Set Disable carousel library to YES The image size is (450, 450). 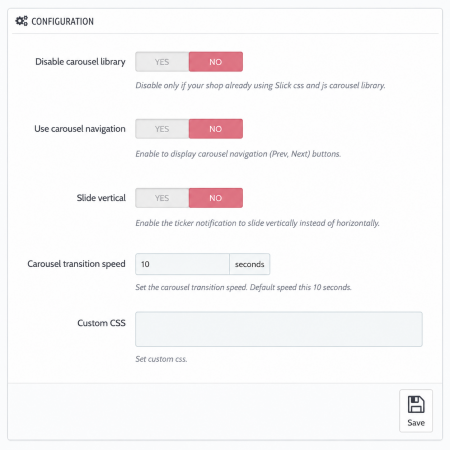(x=162, y=62)
